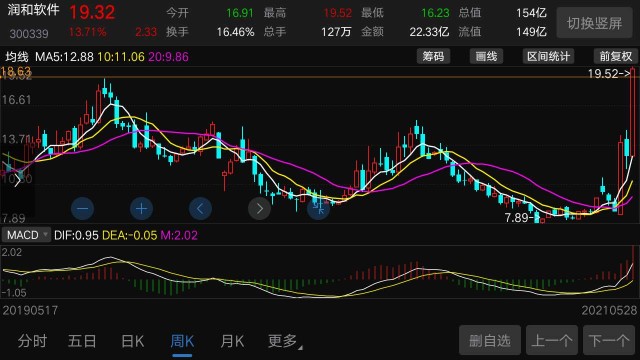Toggle 筹码 chip distribution view
Image resolution: width=640 pixels, height=360 pixels.
tap(433, 56)
